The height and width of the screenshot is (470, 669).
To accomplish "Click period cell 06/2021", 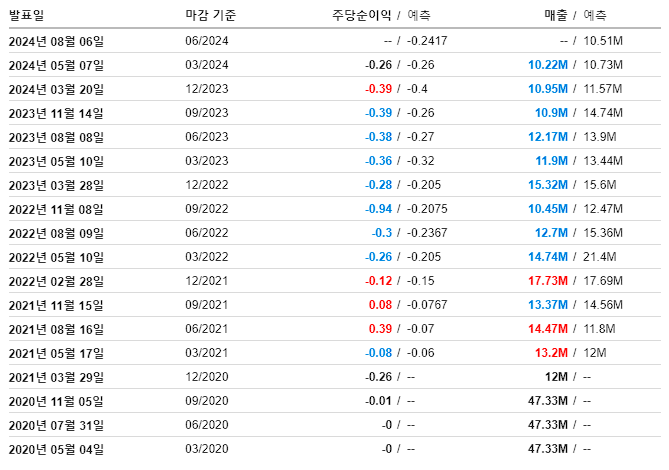I will (207, 329).
